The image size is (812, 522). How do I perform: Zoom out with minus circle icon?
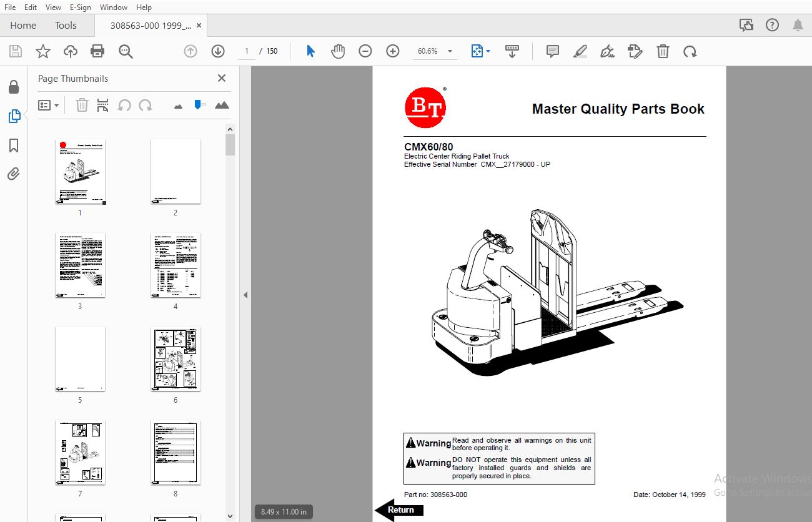coord(365,51)
